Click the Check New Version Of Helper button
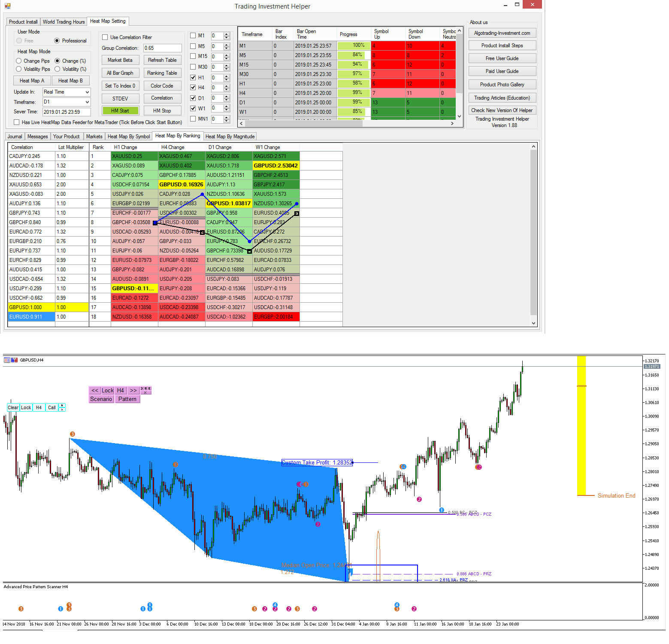669x644 pixels. [x=502, y=110]
